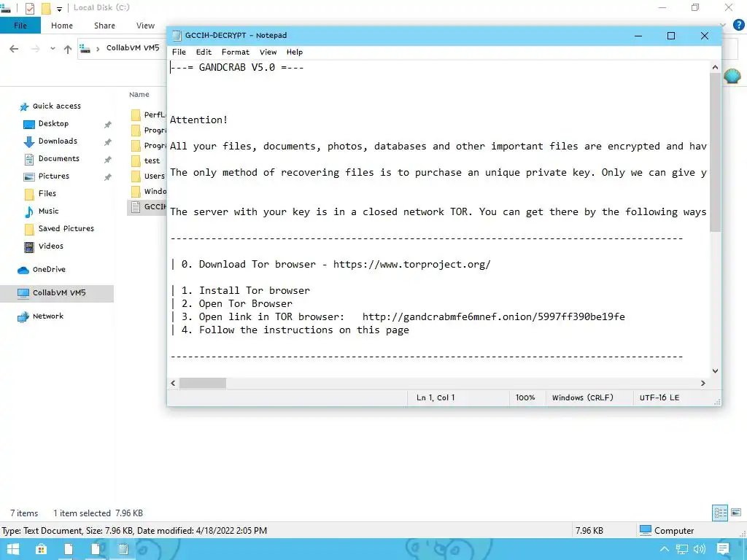Switch to Explorer Home ribbon tab
The height and width of the screenshot is (560, 747).
(62, 26)
